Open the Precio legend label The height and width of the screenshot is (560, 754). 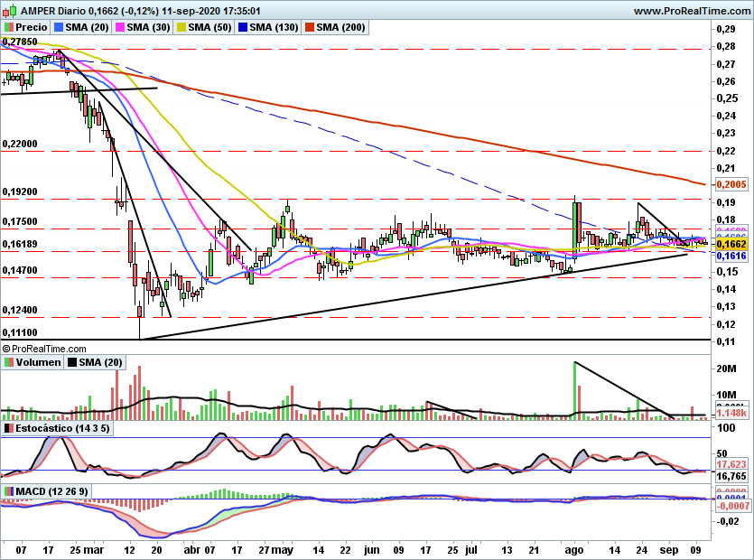point(31,28)
